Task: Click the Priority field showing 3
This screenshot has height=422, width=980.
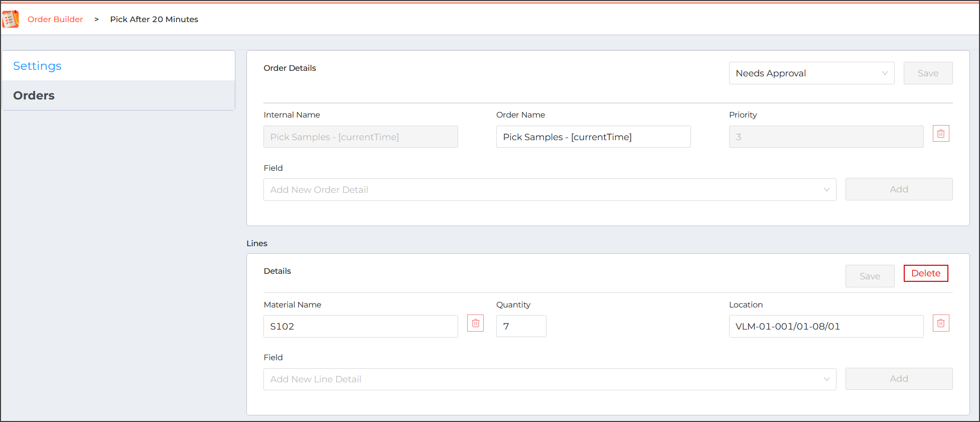Action: [826, 137]
